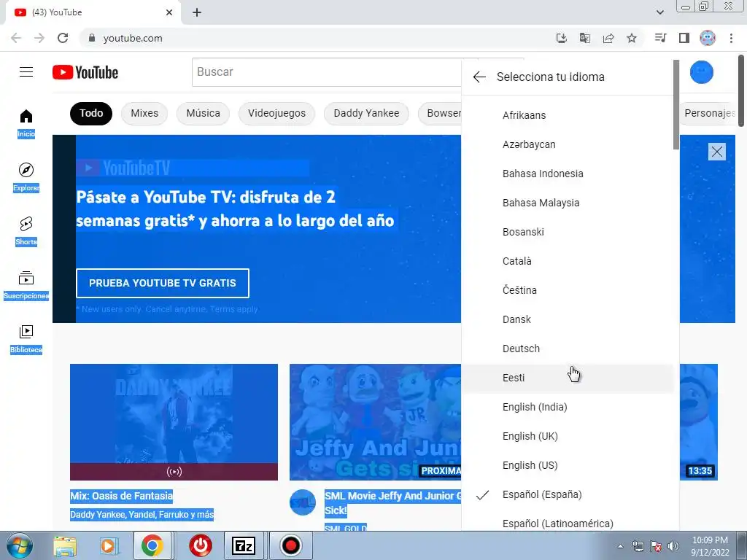
Task: Choose Bahasa Indonesia language
Action: point(568,174)
